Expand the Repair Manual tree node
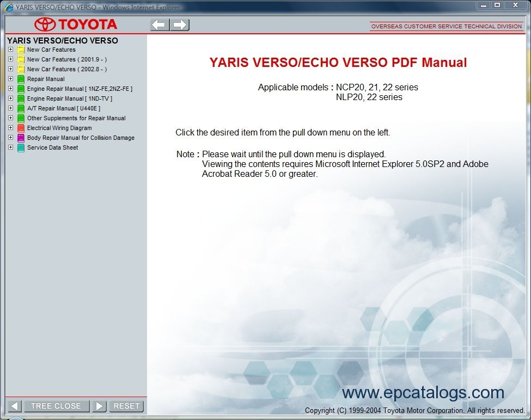Image resolution: width=531 pixels, height=420 pixels. [x=10, y=78]
